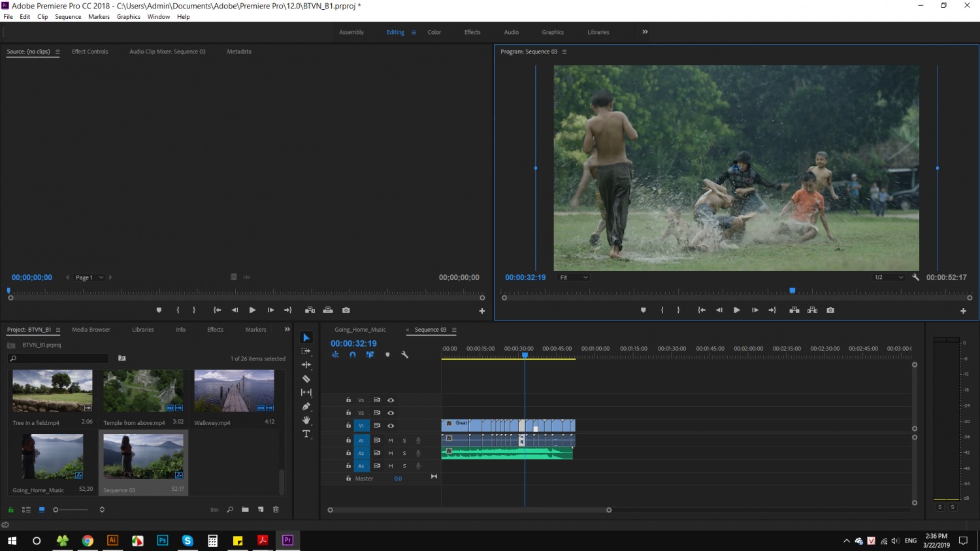Solo audio track A2

click(404, 453)
